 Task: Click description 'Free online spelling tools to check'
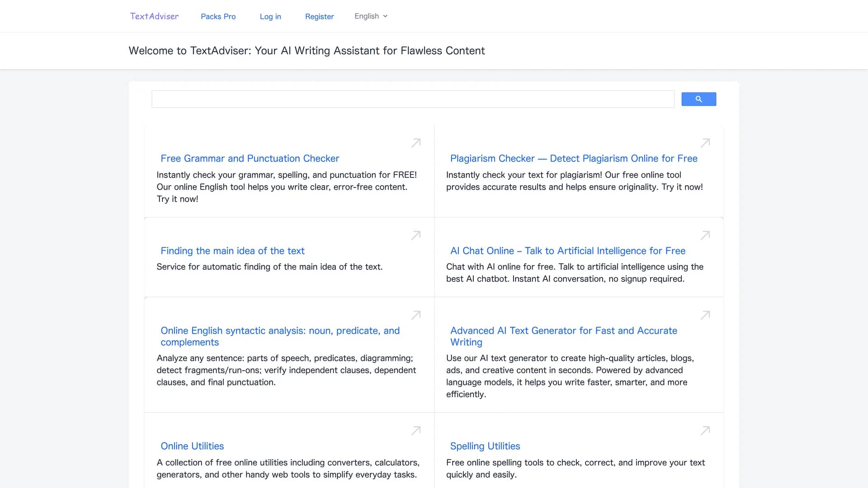coord(576,469)
